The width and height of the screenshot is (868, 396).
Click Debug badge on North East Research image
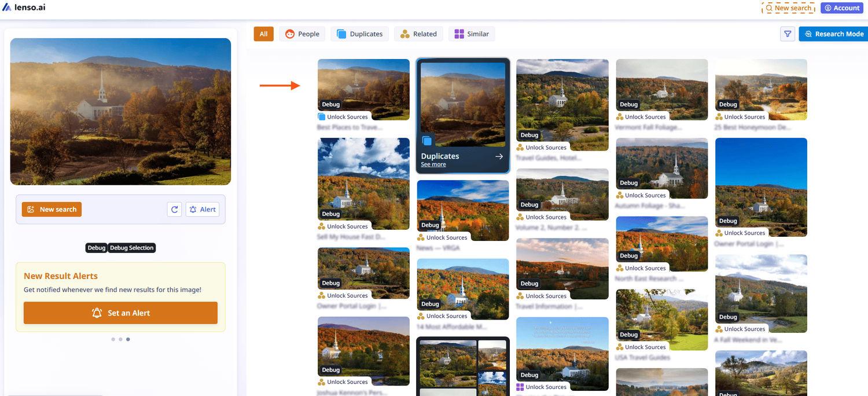point(629,256)
